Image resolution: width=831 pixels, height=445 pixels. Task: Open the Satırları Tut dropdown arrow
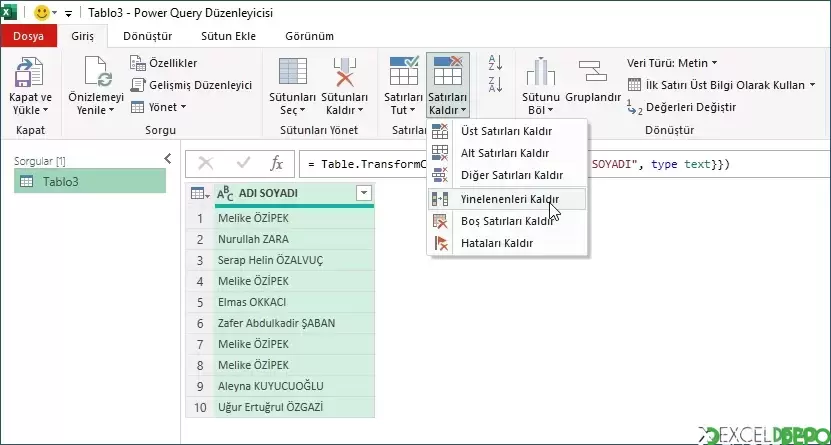(411, 110)
